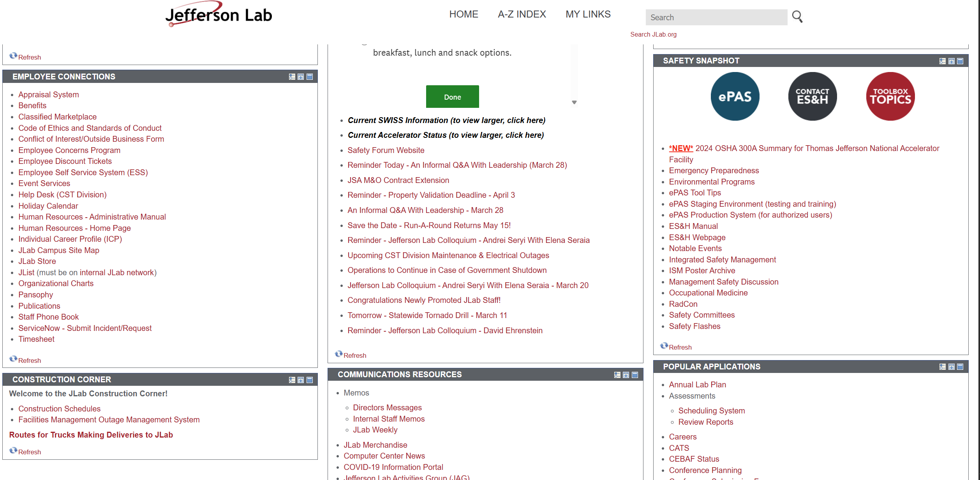Open Routes for Trucks Making Deliveries link
This screenshot has width=980, height=480.
click(x=91, y=435)
